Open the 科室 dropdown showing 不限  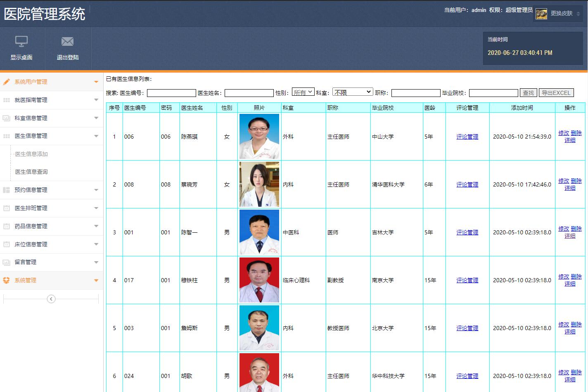(x=352, y=91)
